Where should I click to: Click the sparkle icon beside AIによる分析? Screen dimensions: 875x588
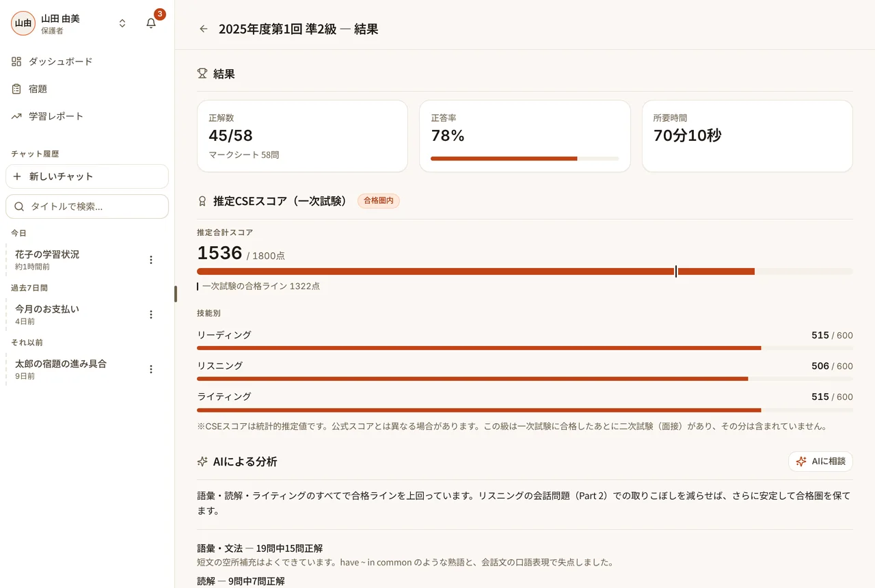(202, 462)
